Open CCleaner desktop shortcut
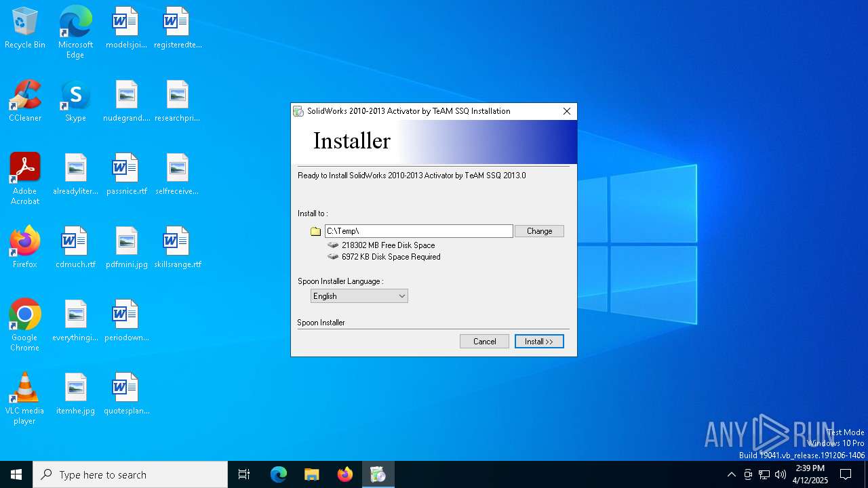 25,101
